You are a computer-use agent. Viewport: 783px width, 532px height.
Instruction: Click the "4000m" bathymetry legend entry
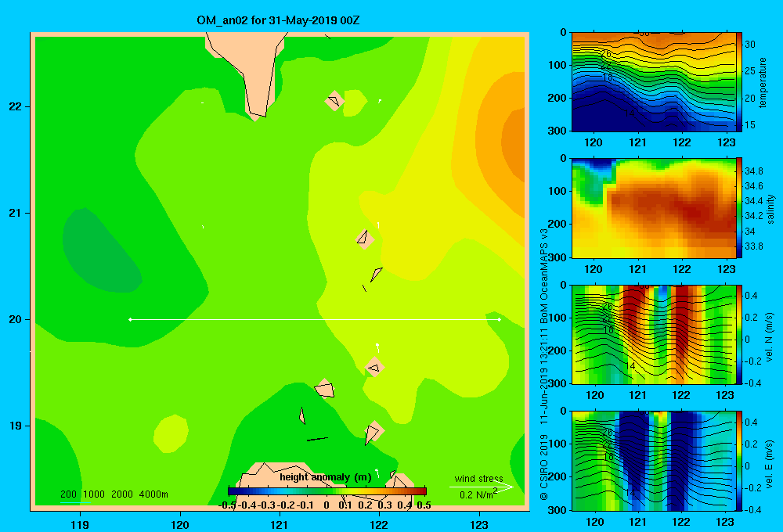point(153,494)
